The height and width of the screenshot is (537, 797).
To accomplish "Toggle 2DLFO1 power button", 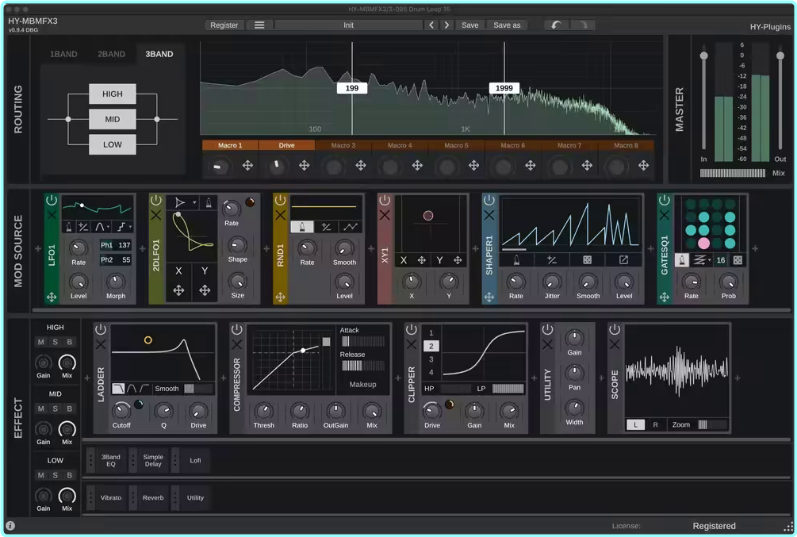I will (x=156, y=200).
